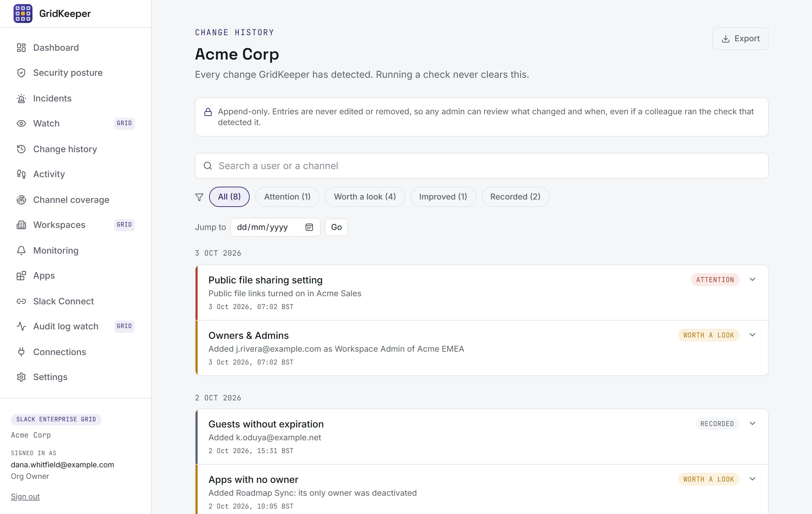Show Improved (1) entries
812x514 pixels.
[x=443, y=197]
